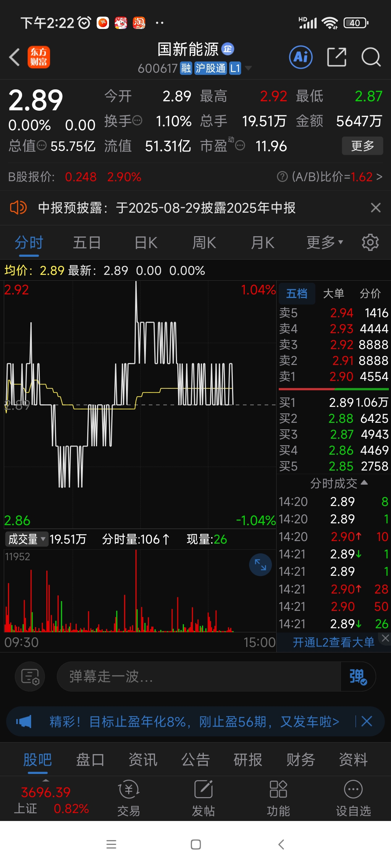The image size is (391, 868).
Task: Expand stock title dropdown arrow
Action: (x=248, y=68)
